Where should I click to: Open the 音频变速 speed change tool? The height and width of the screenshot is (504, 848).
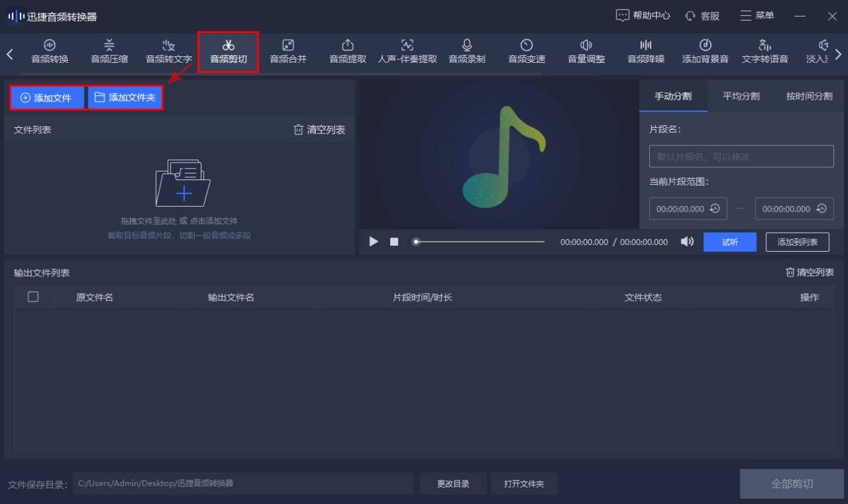526,52
